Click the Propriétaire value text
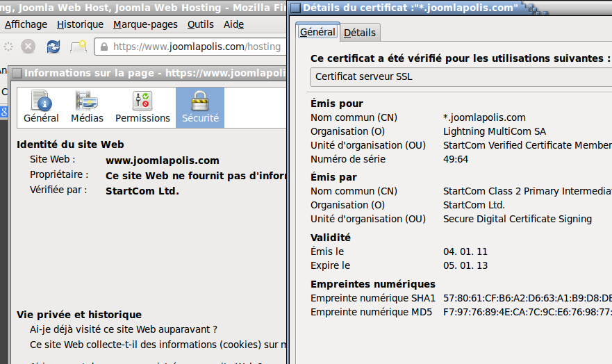 [196, 176]
